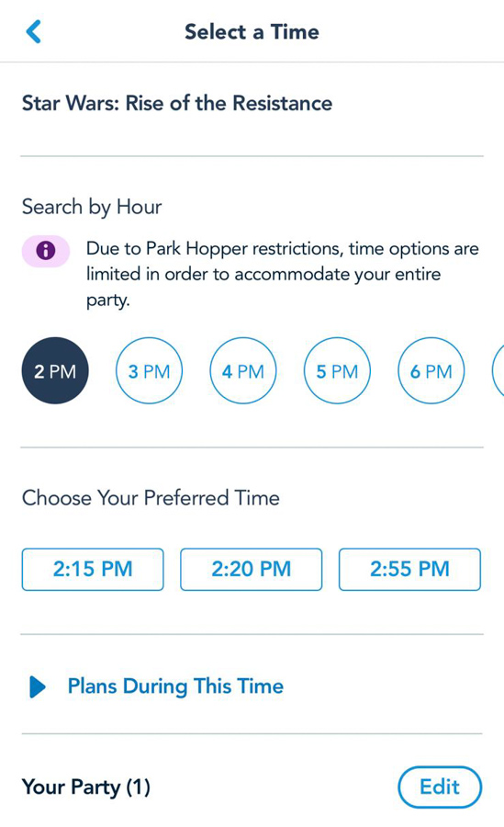The width and height of the screenshot is (504, 827).
Task: Choose the 5 PM hour option
Action: (x=338, y=371)
